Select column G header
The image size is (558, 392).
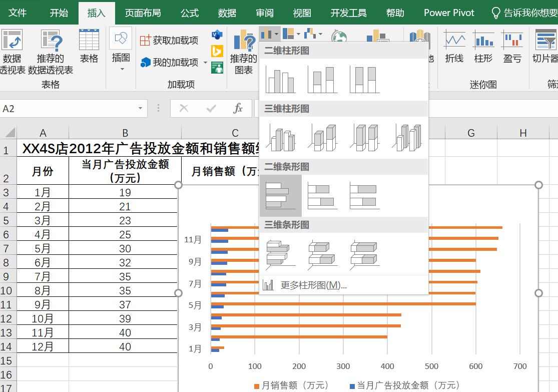[471, 133]
